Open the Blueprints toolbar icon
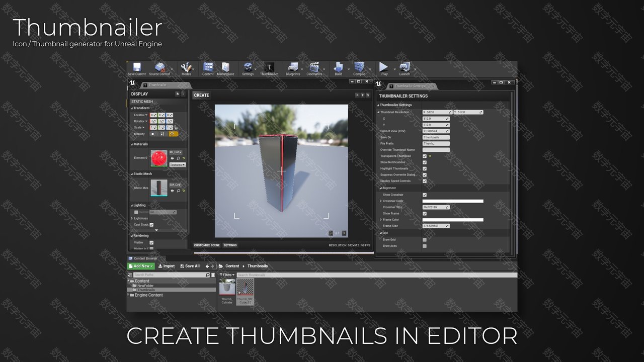The height and width of the screenshot is (362, 644). [292, 68]
